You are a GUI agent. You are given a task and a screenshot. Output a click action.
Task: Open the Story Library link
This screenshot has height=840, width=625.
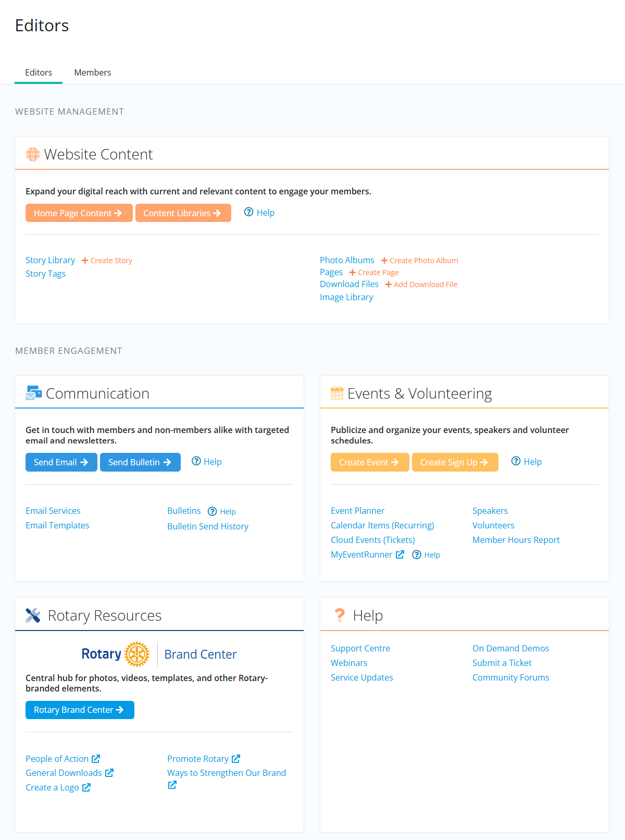(51, 260)
